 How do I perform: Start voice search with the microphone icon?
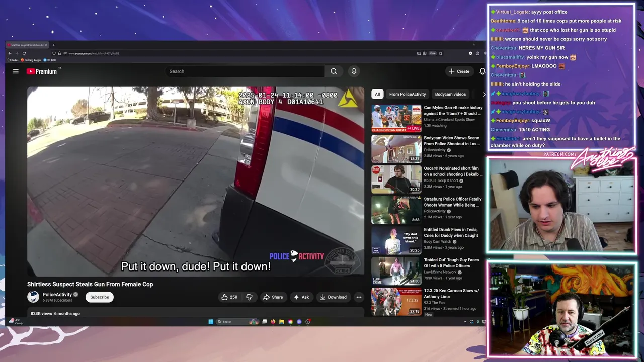point(354,71)
